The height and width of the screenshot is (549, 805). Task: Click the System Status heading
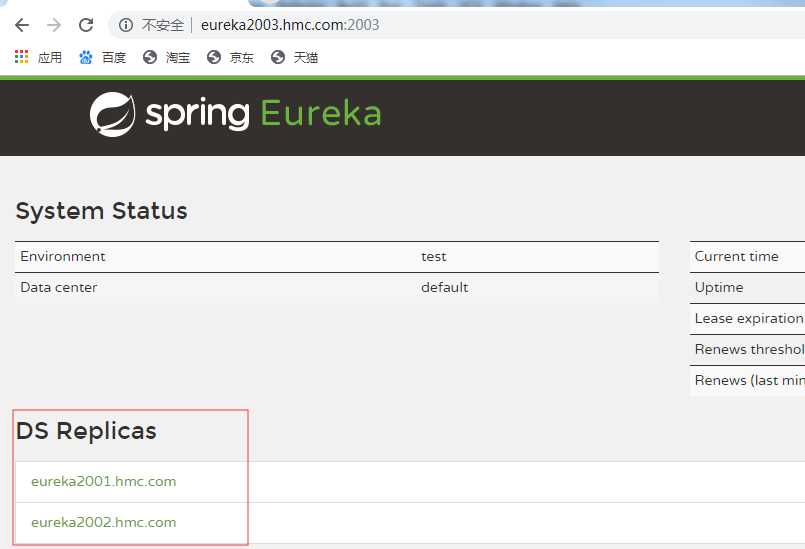[x=102, y=211]
